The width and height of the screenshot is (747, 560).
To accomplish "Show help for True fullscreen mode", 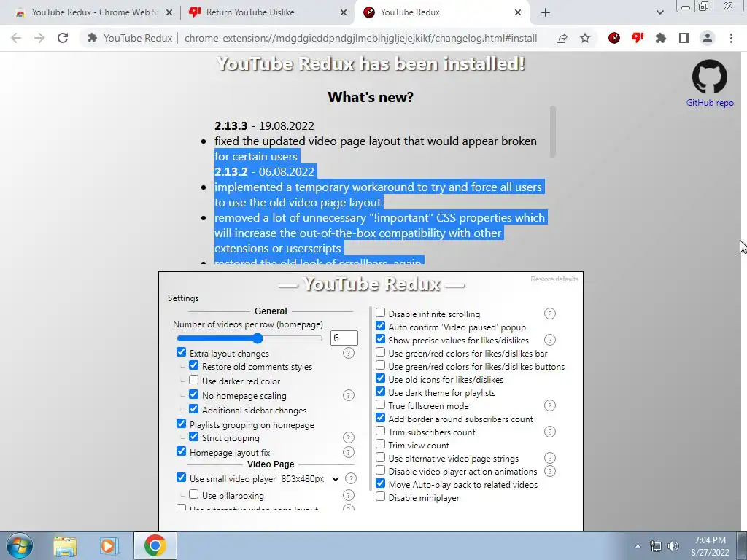I will (x=550, y=405).
